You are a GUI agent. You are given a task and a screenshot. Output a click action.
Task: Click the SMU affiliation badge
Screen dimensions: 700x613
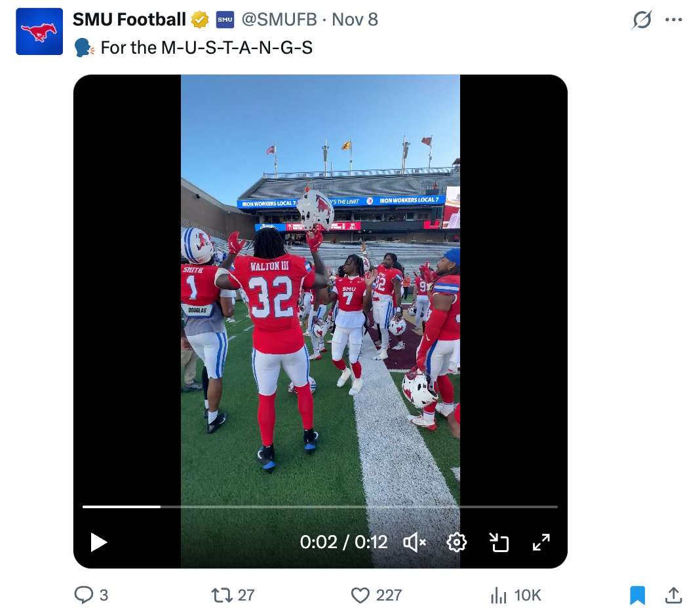point(225,20)
